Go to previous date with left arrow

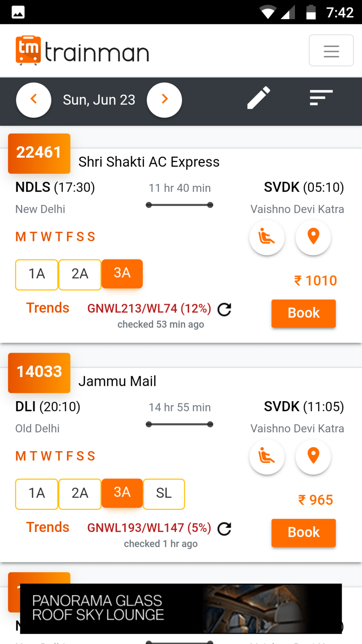[x=34, y=100]
